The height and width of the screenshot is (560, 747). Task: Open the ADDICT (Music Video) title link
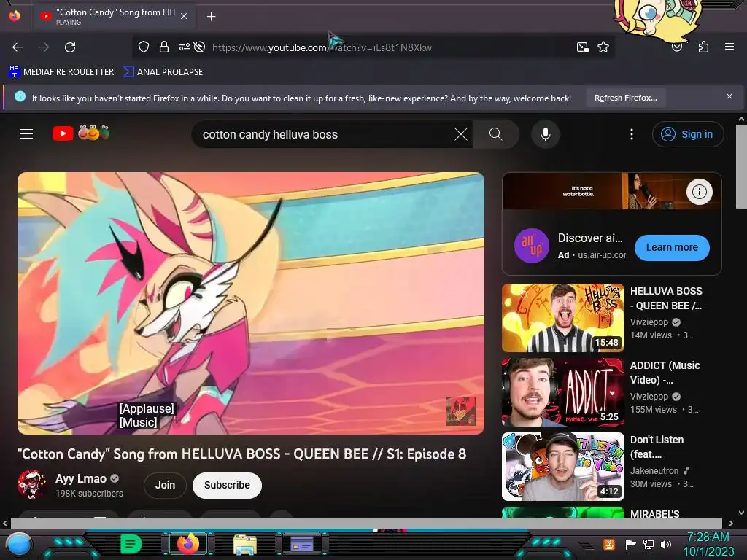665,373
